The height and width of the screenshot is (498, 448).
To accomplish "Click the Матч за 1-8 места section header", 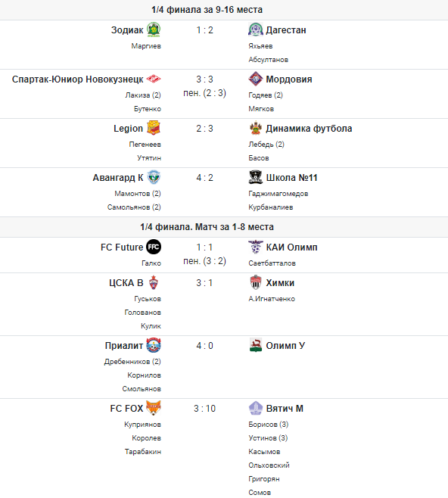I will pyautogui.click(x=207, y=227).
